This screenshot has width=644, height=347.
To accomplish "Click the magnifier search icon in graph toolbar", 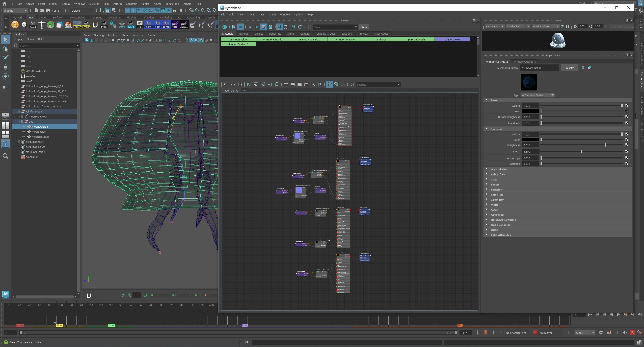I will [x=313, y=85].
